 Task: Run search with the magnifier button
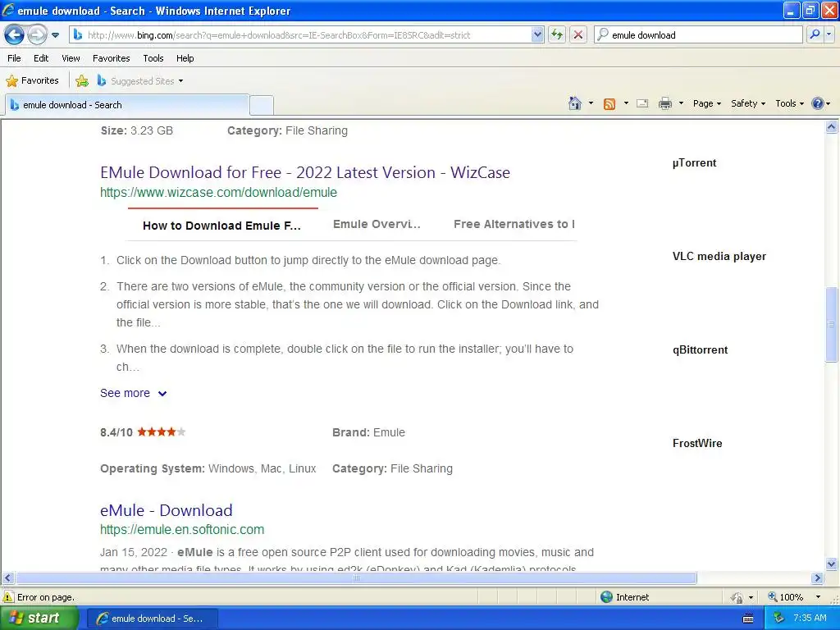pyautogui.click(x=815, y=34)
